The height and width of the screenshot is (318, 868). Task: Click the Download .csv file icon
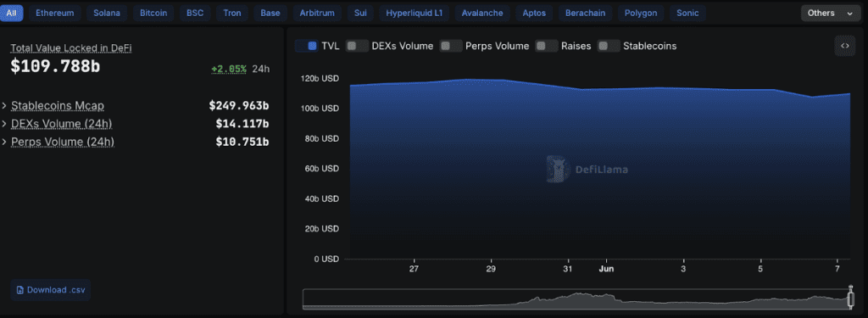(20, 290)
